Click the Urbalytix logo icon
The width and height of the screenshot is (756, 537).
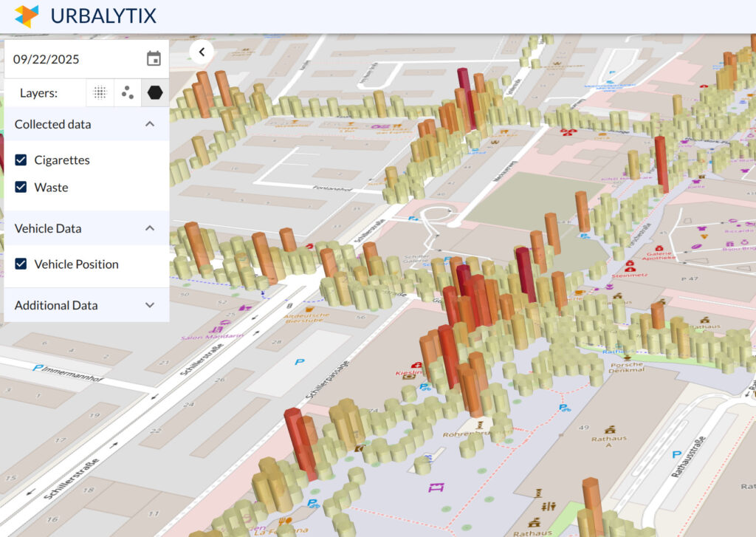point(27,16)
